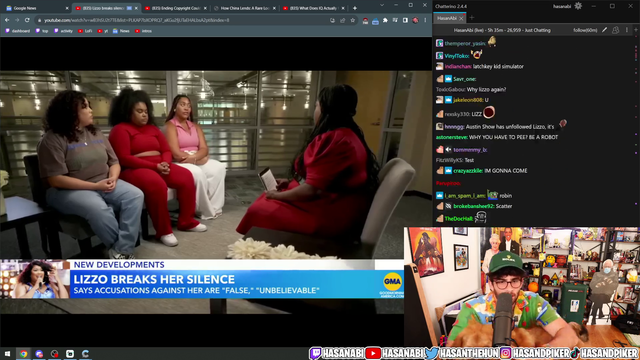
Task: Expand the tab search chevron
Action: (x=382, y=5)
